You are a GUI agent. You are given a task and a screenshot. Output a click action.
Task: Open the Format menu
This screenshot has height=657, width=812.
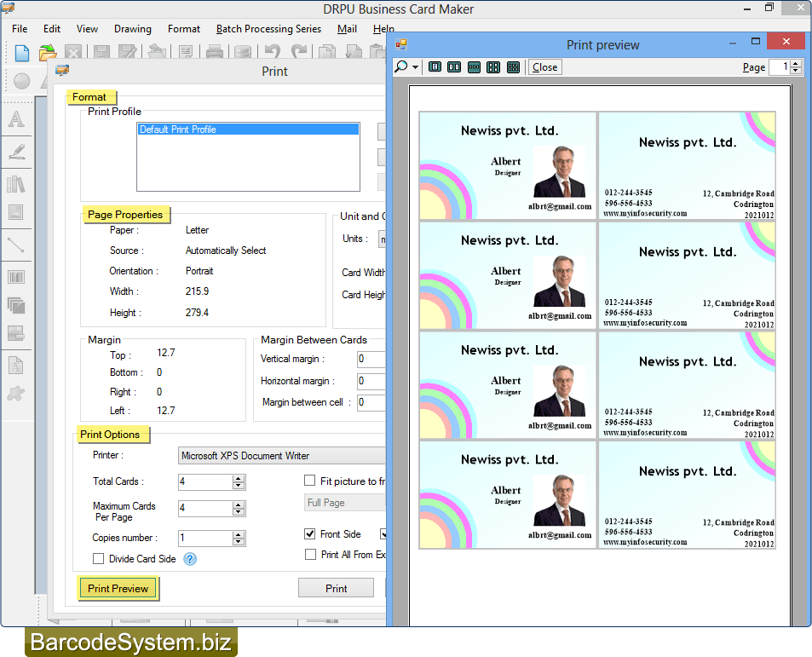point(184,29)
